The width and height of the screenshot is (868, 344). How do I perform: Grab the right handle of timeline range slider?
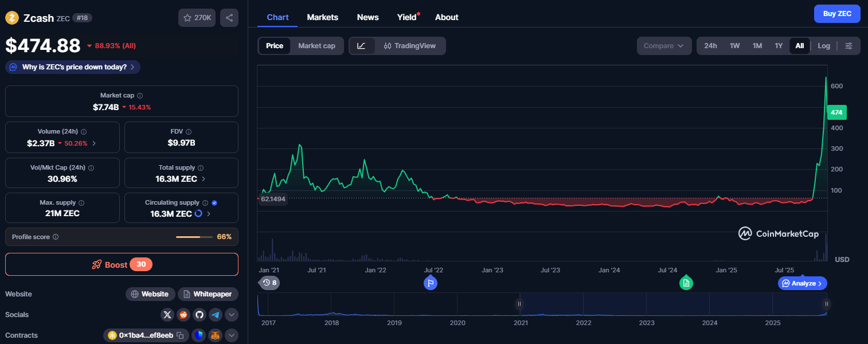point(826,304)
